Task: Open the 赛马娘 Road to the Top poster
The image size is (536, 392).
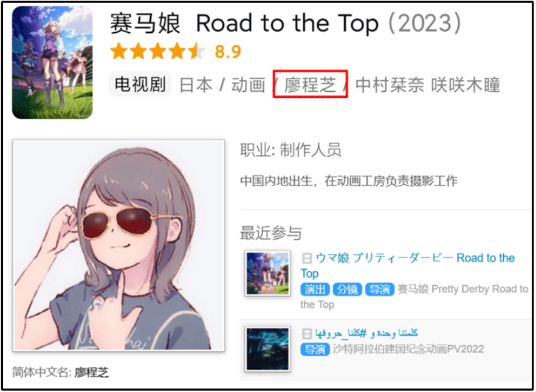Action: coord(52,63)
